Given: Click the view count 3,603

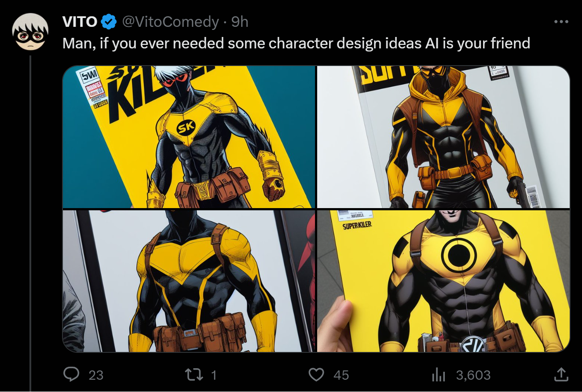Looking at the screenshot, I should (473, 375).
